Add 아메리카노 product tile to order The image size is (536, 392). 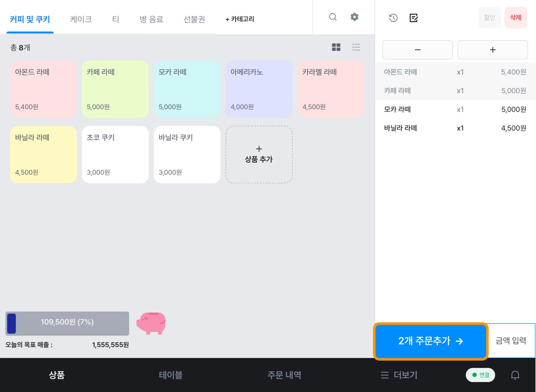pyautogui.click(x=259, y=89)
